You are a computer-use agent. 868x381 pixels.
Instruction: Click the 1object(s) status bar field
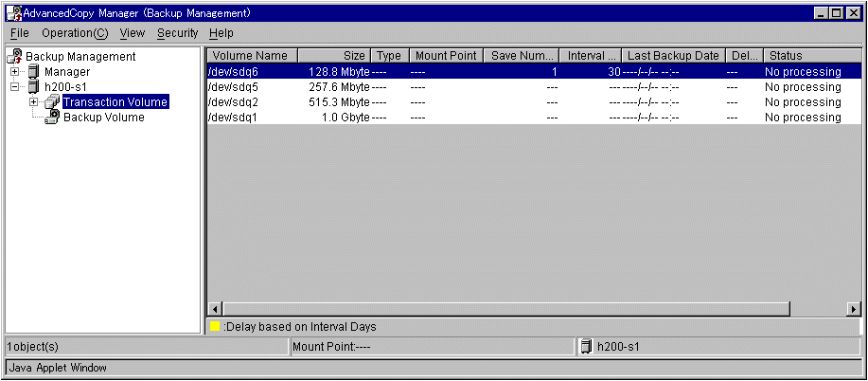tap(146, 347)
